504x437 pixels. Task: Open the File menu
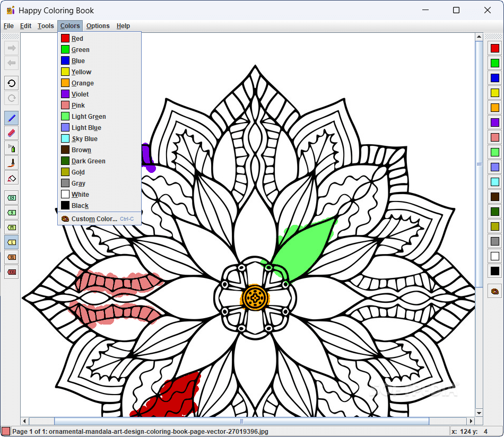pos(8,26)
